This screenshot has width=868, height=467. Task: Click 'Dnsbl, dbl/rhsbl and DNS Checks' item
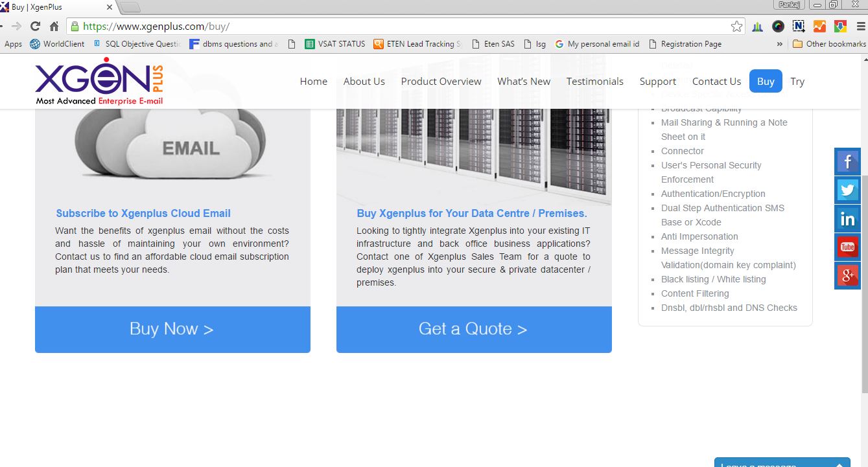729,308
